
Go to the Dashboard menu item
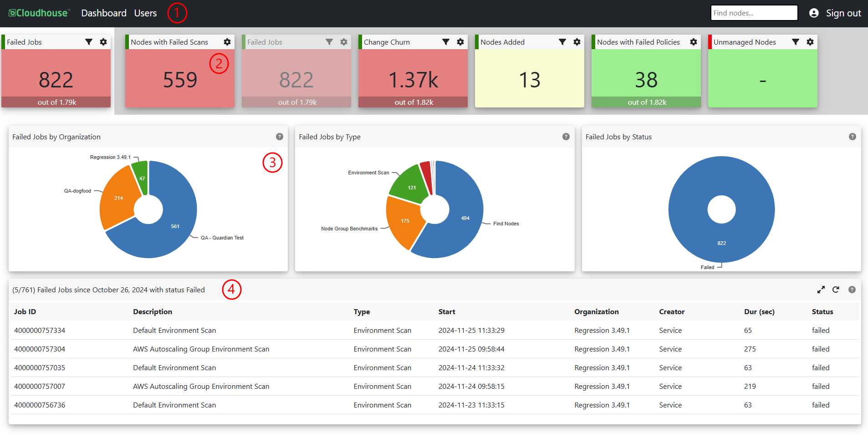(104, 13)
